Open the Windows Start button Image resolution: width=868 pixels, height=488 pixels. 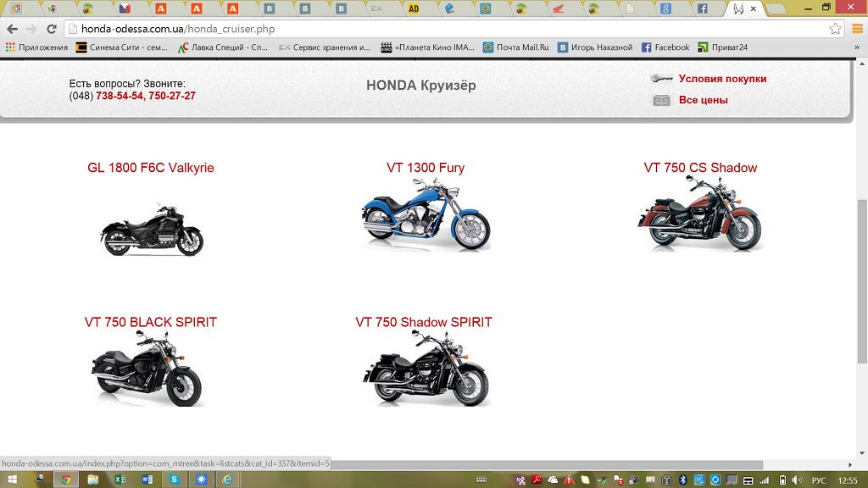[x=11, y=480]
